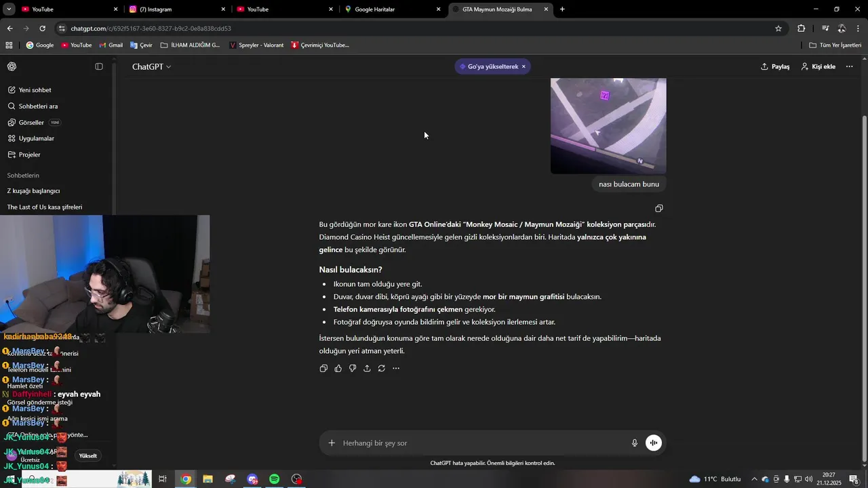Open the Çevir bookmark
This screenshot has height=488, width=868.
[x=141, y=45]
